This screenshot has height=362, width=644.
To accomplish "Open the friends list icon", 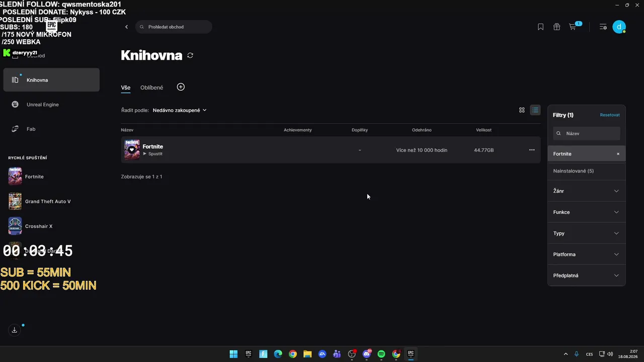I will click(603, 27).
